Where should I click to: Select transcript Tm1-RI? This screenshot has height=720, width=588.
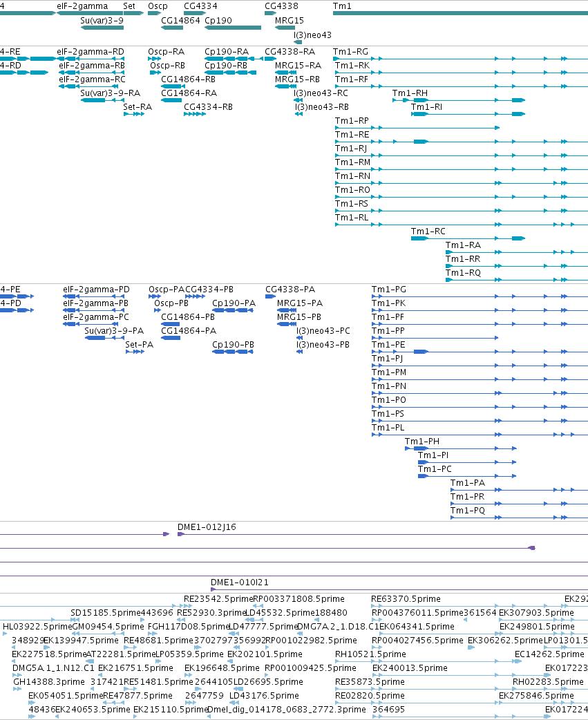point(468,114)
